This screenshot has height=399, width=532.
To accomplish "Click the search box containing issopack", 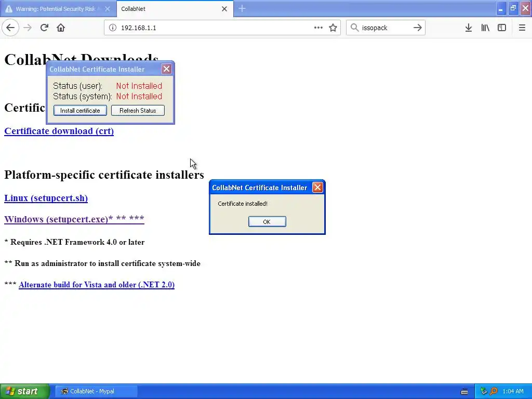I will click(x=385, y=28).
